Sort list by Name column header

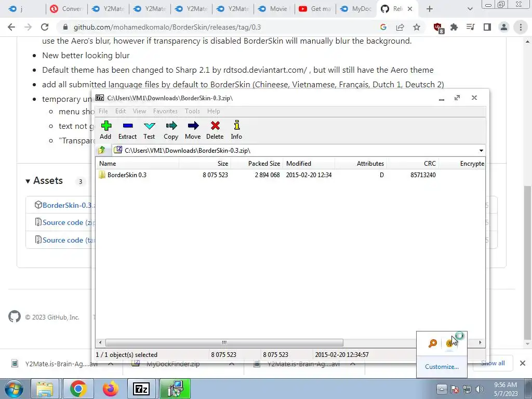pos(137,164)
